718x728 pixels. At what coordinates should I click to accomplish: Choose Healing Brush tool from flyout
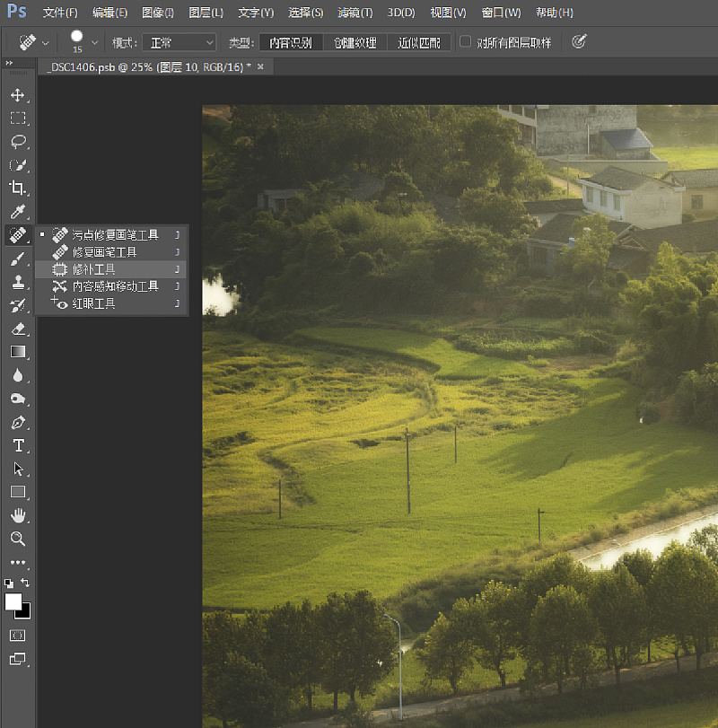tap(111, 252)
